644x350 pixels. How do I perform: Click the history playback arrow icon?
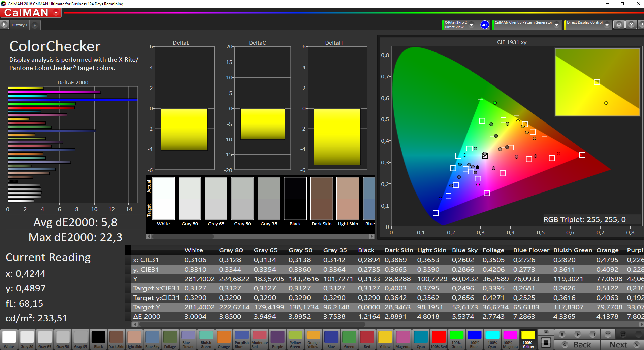click(x=4, y=24)
